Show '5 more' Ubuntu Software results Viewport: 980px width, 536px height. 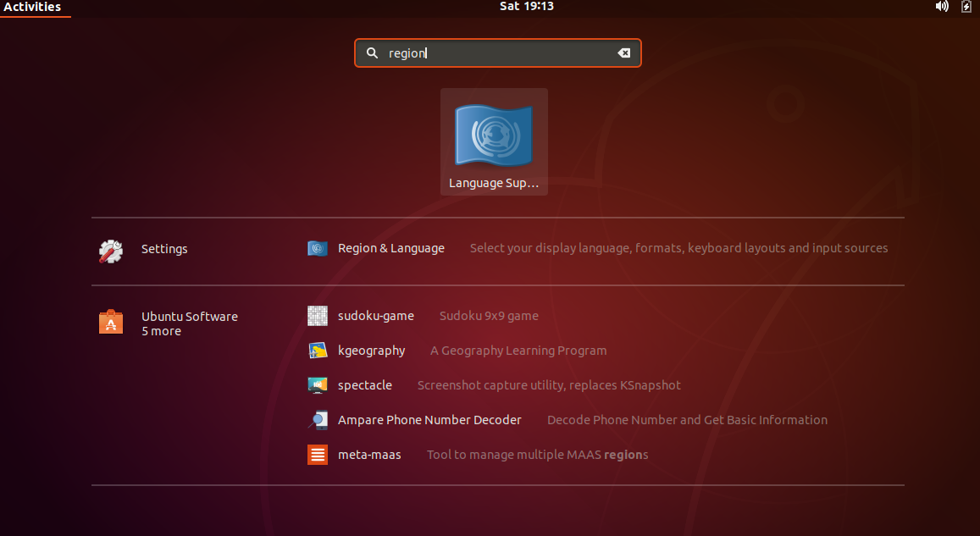coord(161,331)
